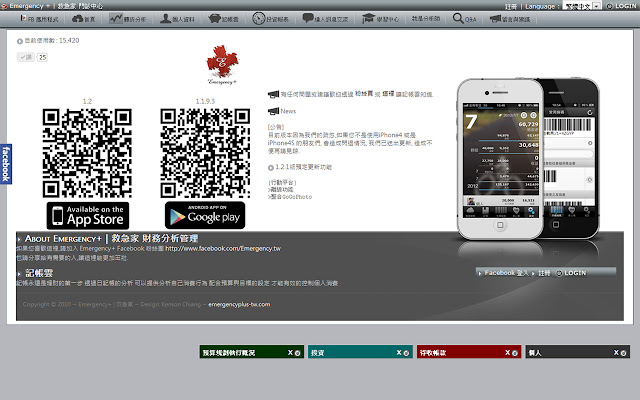Select the dark gray 個人 panel
Screen dimensions: 640x400
578,352
